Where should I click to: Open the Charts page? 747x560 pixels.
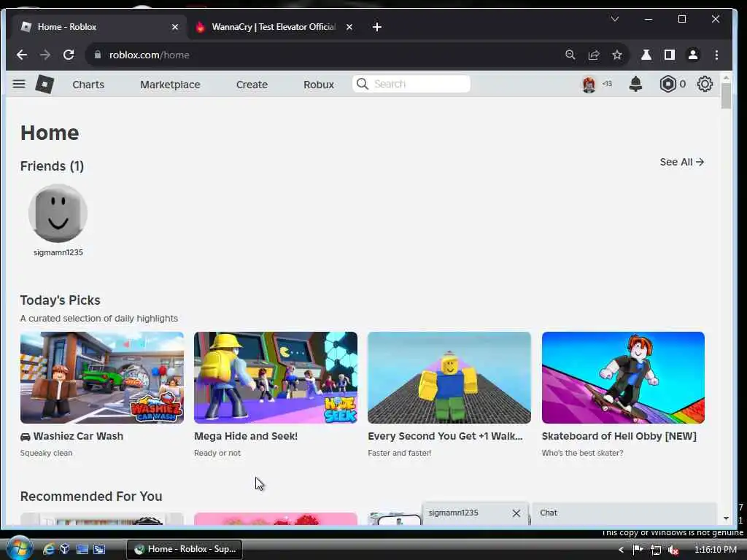(x=88, y=85)
